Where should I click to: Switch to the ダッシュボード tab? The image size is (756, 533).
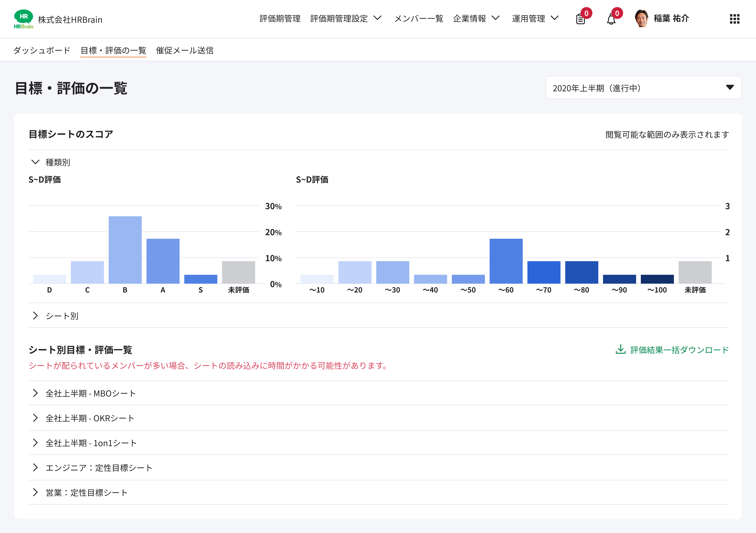42,50
